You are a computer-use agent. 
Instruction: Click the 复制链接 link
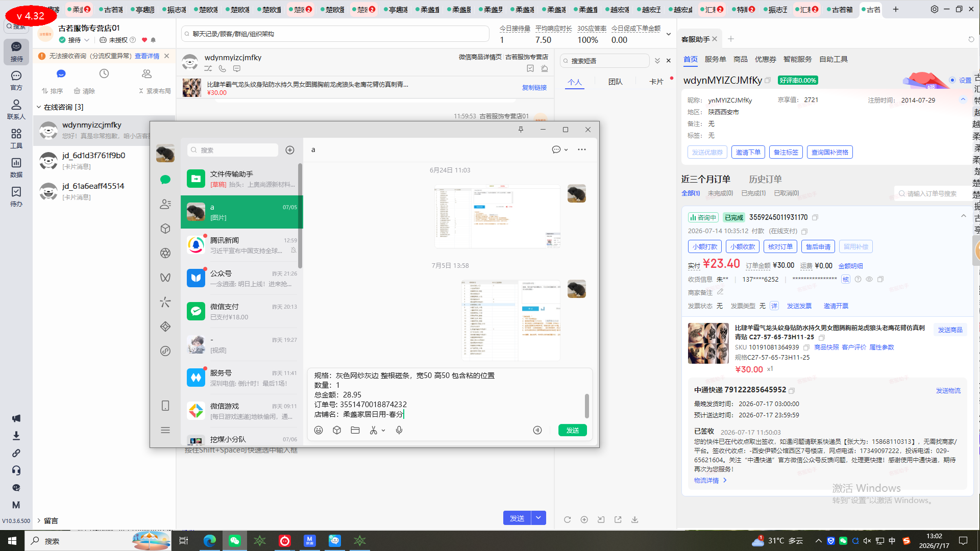(x=534, y=88)
